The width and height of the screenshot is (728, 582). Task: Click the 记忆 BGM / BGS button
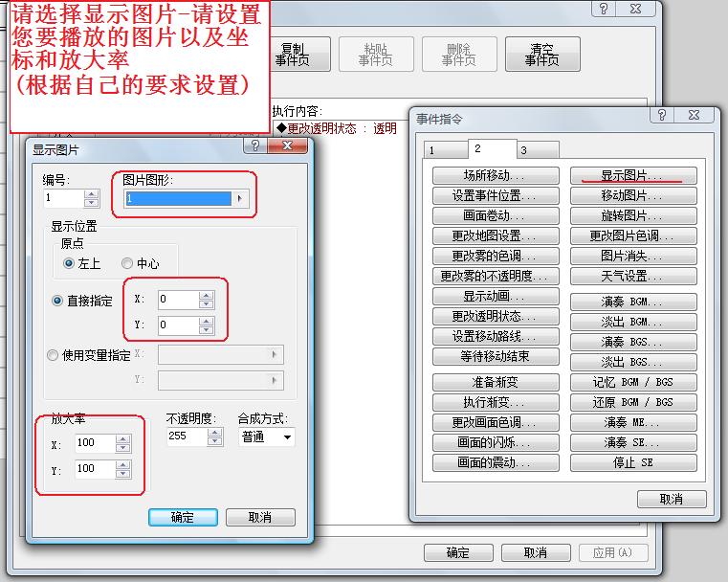click(x=633, y=382)
